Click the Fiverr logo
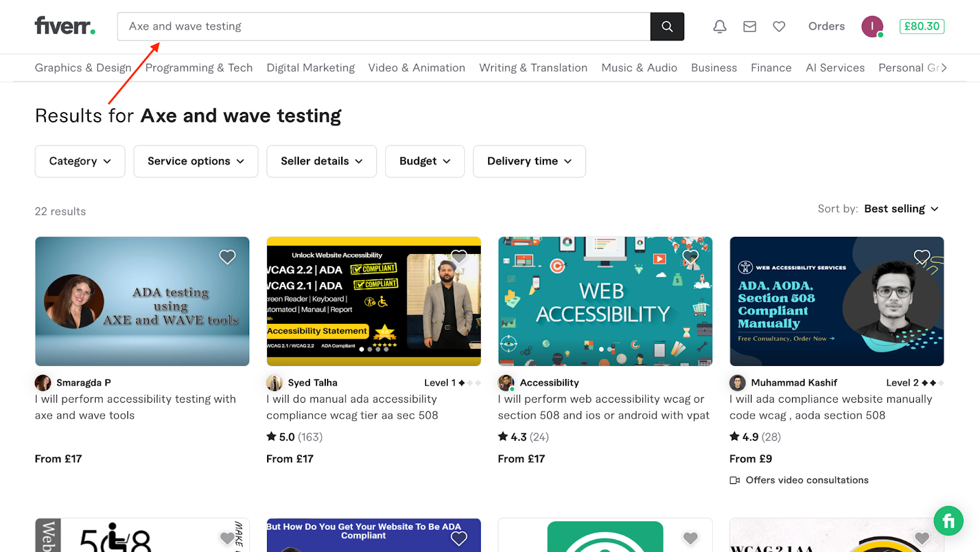 [65, 26]
